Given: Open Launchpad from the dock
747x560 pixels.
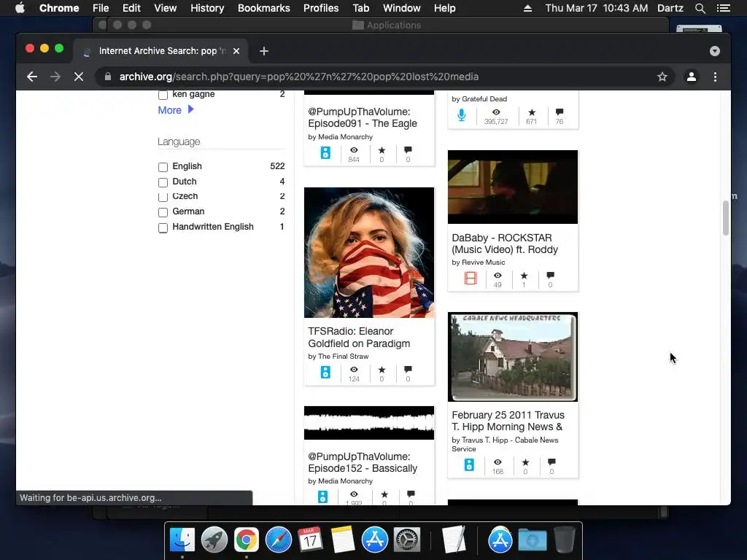Looking at the screenshot, I should coord(214,540).
